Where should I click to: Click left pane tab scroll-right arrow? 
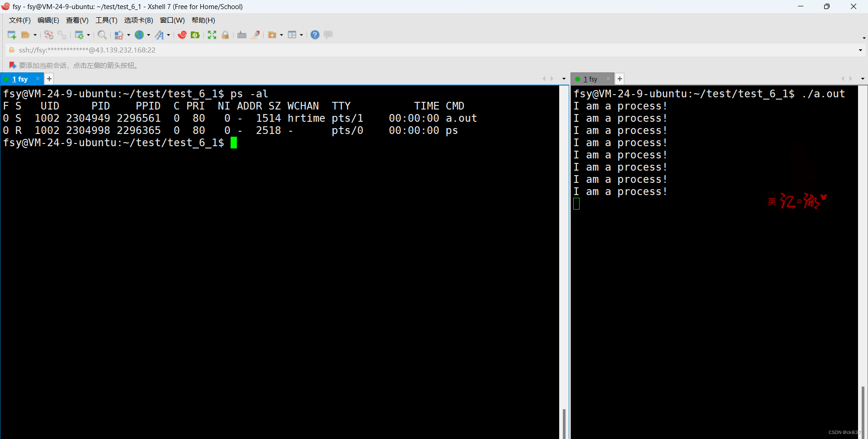552,79
